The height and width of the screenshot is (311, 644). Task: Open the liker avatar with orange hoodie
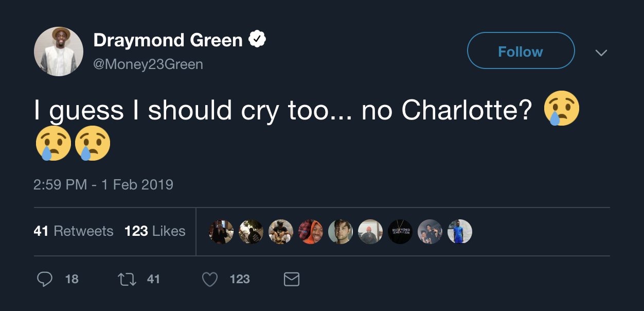311,232
